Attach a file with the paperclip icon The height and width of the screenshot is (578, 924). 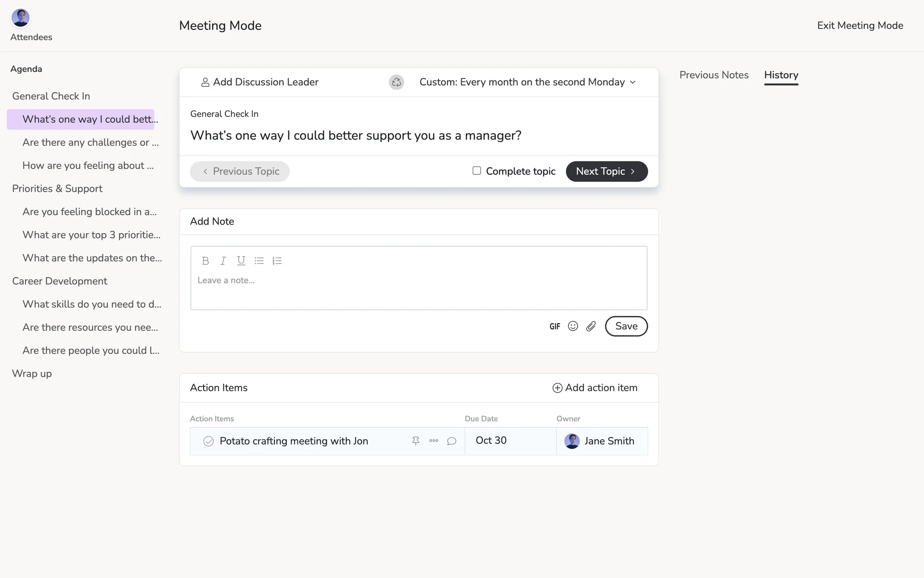click(x=591, y=326)
